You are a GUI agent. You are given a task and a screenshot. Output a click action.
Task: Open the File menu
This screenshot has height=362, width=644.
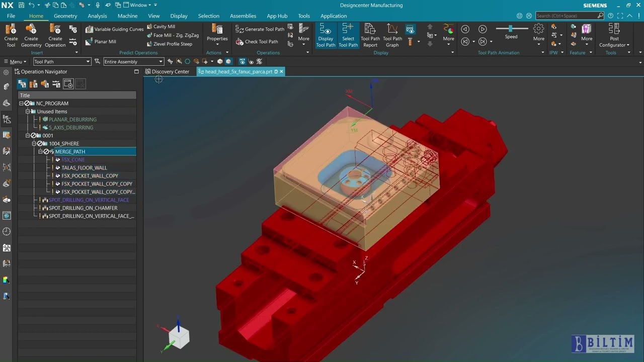(x=11, y=16)
